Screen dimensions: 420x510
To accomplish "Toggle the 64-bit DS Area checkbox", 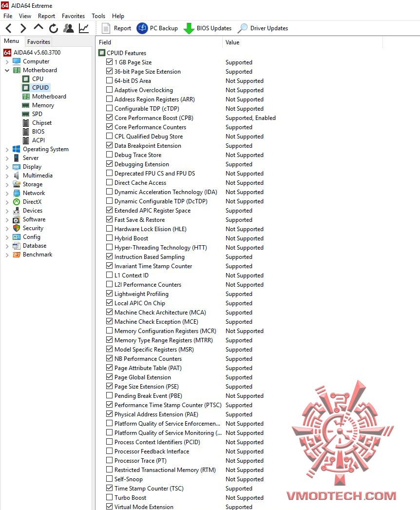I will pos(110,80).
